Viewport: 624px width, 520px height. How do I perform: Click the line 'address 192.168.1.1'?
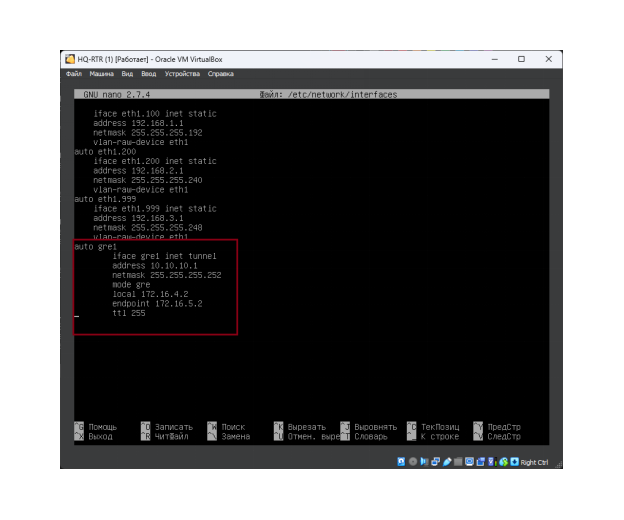[x=138, y=123]
